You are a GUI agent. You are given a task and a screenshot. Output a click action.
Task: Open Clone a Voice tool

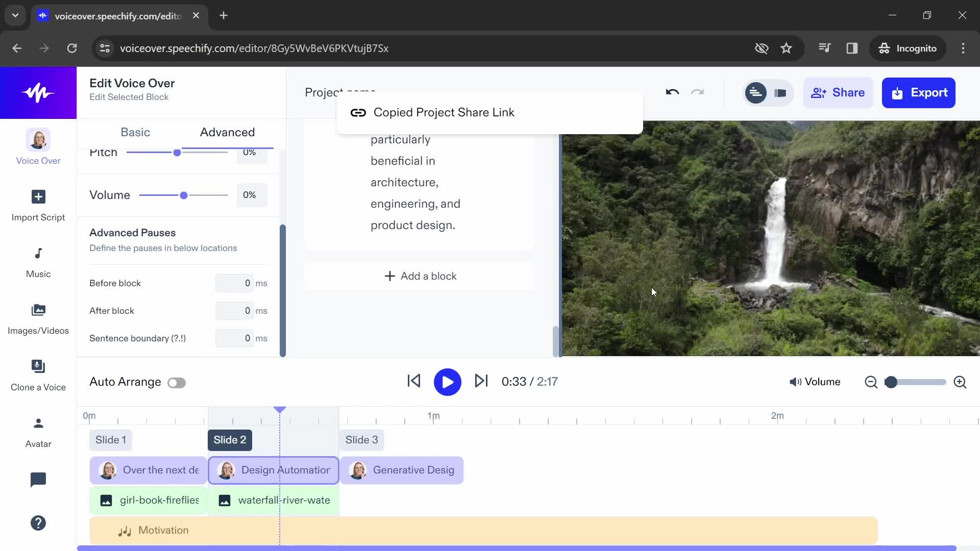(x=38, y=376)
